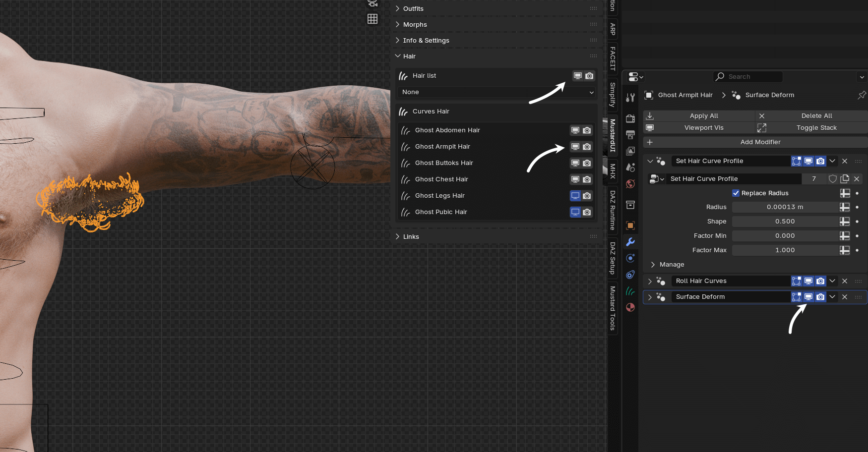Screen dimensions: 868x452
Task: Open the Render properties tab icon
Action: click(x=630, y=118)
